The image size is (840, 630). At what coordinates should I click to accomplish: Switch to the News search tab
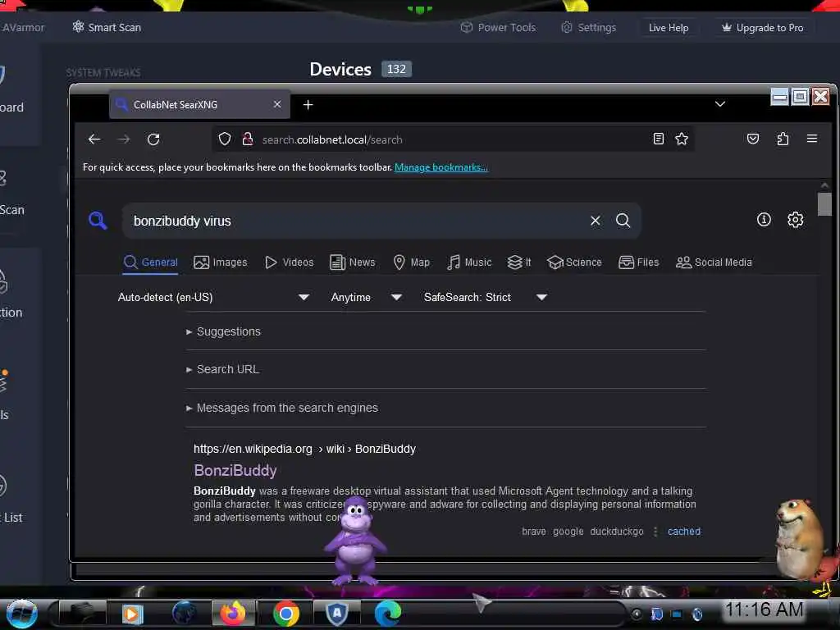pyautogui.click(x=353, y=262)
